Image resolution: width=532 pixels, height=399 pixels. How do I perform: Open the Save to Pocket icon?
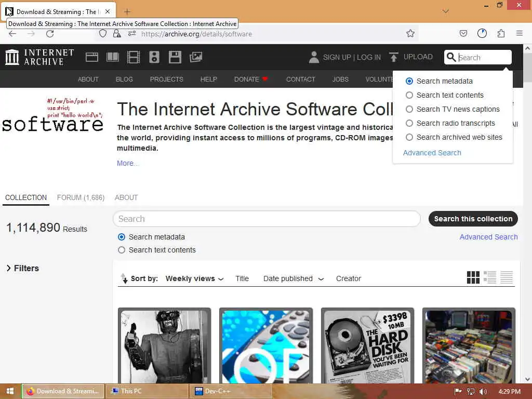[x=463, y=34]
